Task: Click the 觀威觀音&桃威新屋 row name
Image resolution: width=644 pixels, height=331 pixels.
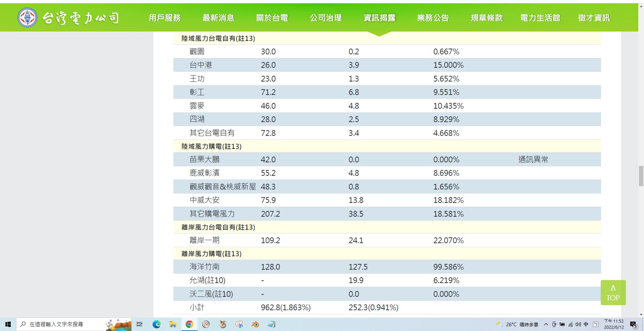Action: click(223, 187)
